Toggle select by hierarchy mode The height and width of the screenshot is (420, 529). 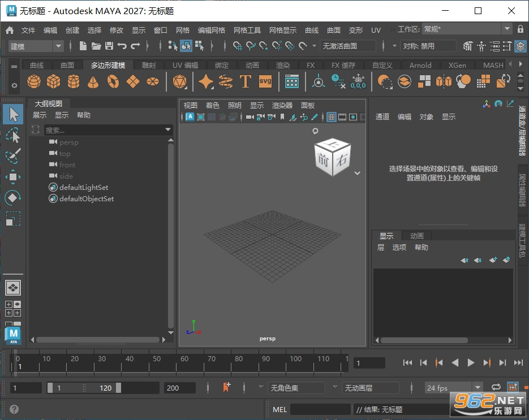(x=173, y=46)
